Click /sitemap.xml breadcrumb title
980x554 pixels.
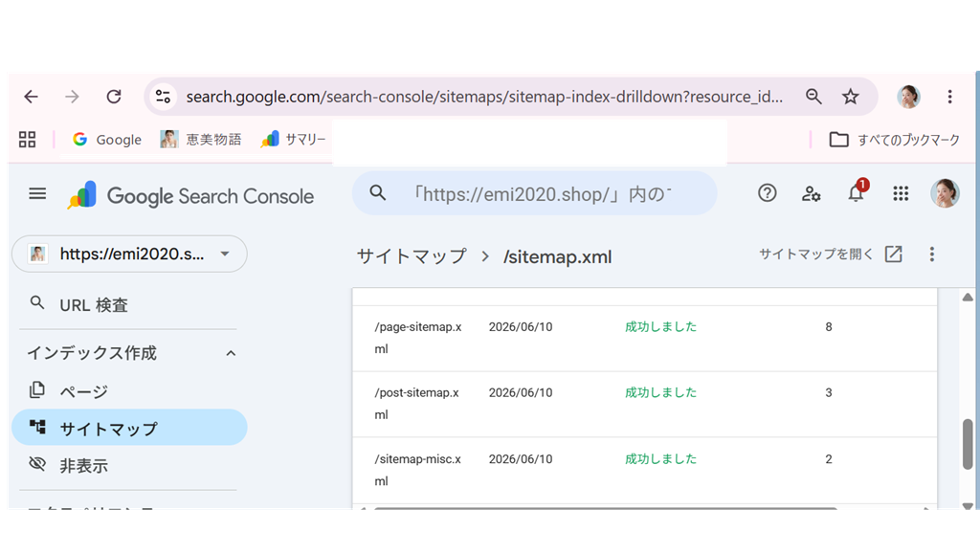[x=558, y=256]
